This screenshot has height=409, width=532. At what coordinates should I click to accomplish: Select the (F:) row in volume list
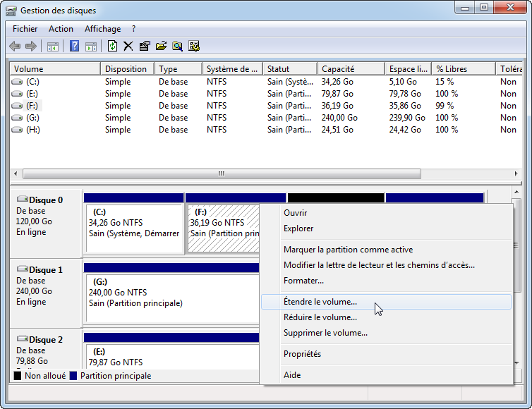click(x=266, y=106)
